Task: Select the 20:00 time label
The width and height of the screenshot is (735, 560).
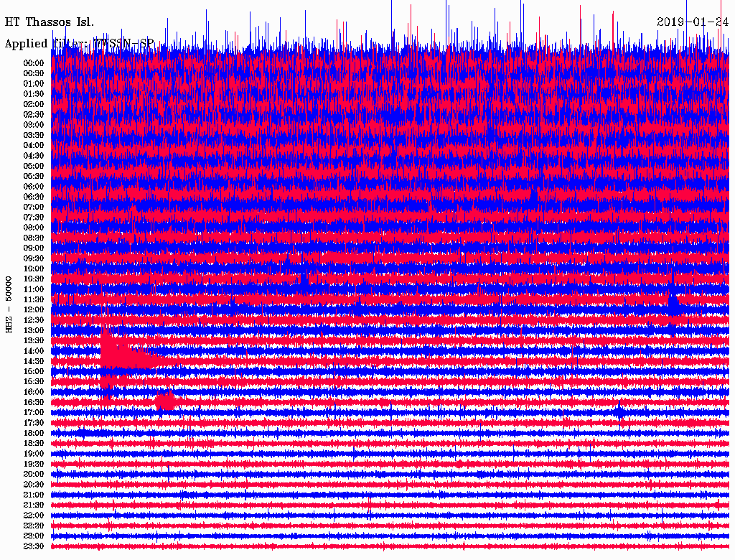Action: [x=34, y=474]
